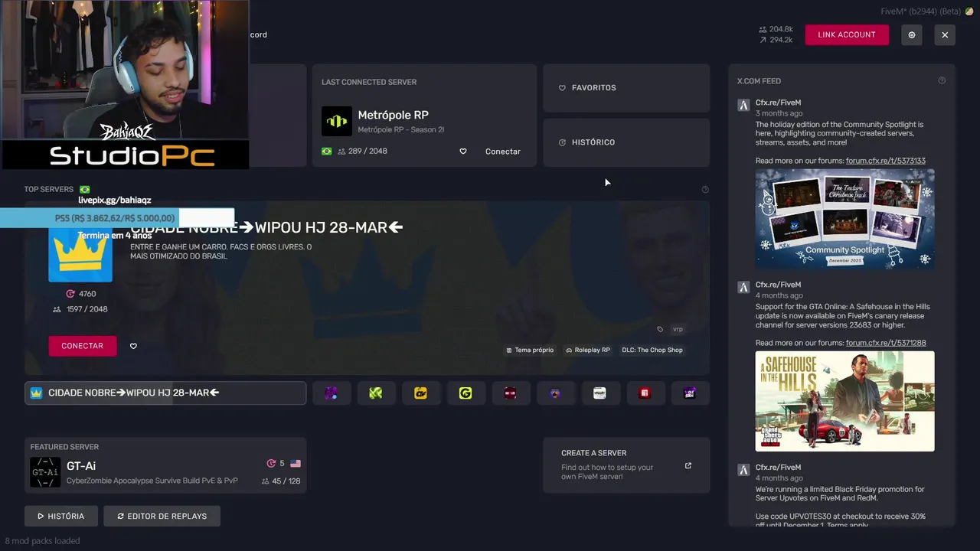980x551 pixels.
Task: Click the LINK ACCOUNT button
Action: [x=847, y=34]
